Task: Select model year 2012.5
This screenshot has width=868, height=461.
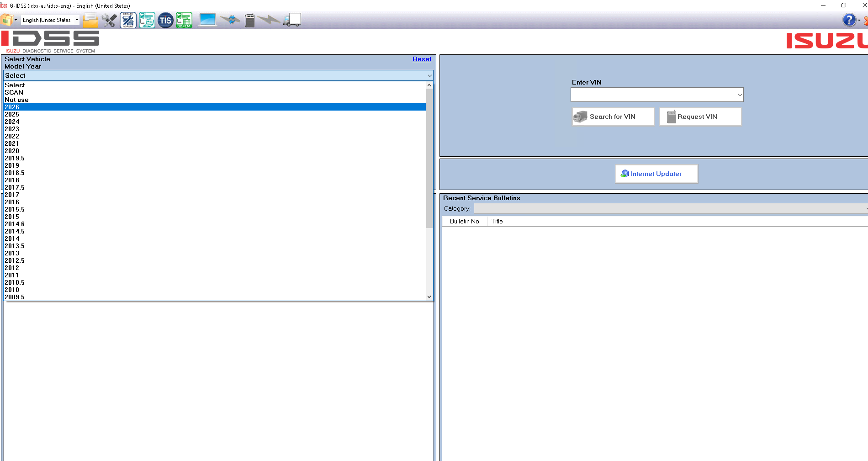Action: click(x=215, y=260)
